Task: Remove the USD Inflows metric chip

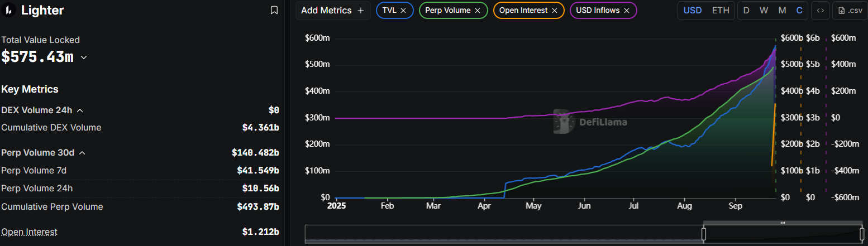Action: point(627,11)
